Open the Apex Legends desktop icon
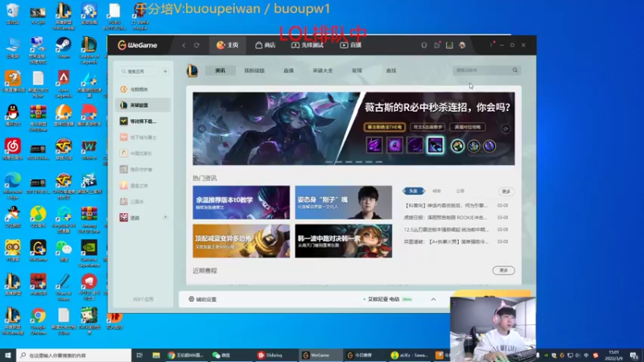This screenshot has height=362, width=644. pos(64,84)
